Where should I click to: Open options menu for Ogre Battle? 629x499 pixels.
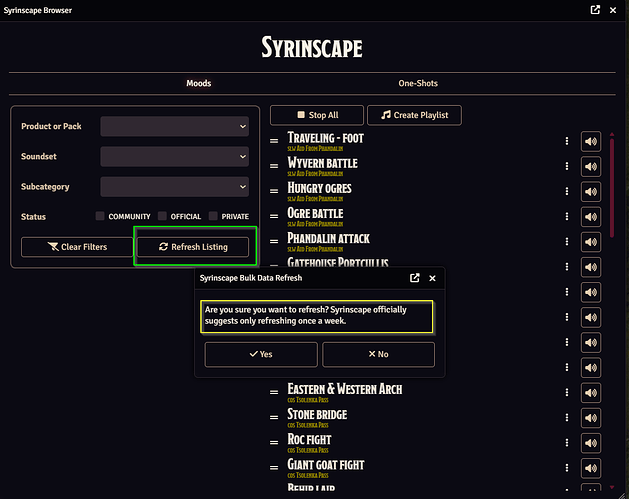[x=567, y=216]
